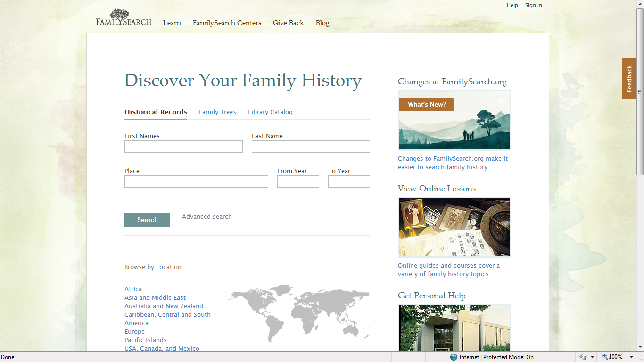Switch to the Family Trees tab
This screenshot has height=362, width=644.
pyautogui.click(x=217, y=112)
